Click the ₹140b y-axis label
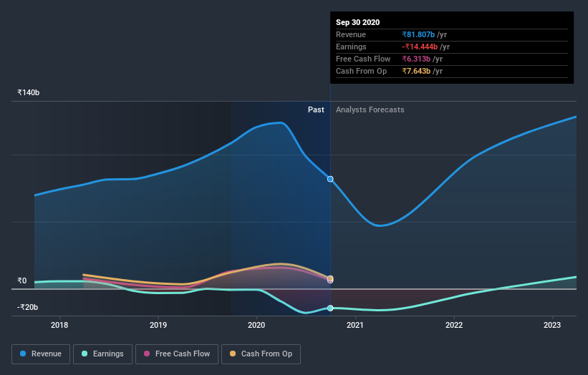The height and width of the screenshot is (375, 588). pos(28,92)
